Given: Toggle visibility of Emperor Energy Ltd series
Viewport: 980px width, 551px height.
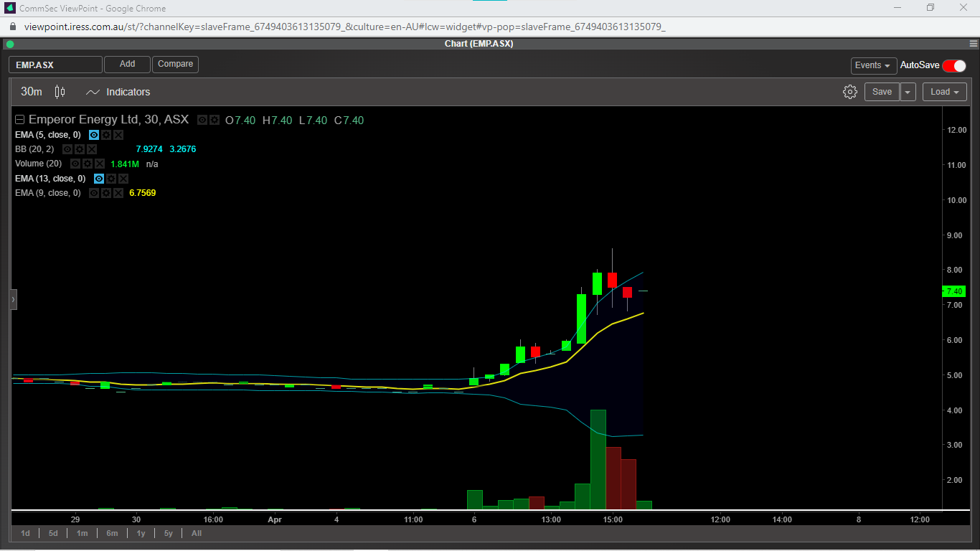Looking at the screenshot, I should [202, 121].
